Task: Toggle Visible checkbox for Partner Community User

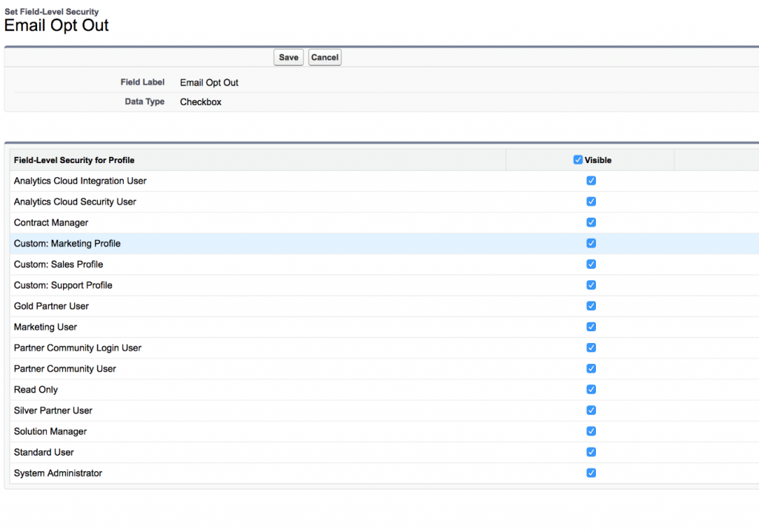Action: [x=591, y=368]
